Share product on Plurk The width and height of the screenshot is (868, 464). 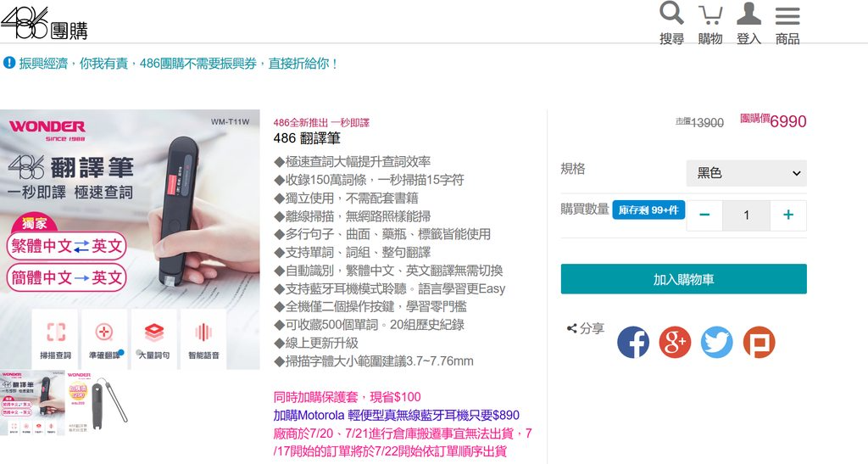(759, 342)
